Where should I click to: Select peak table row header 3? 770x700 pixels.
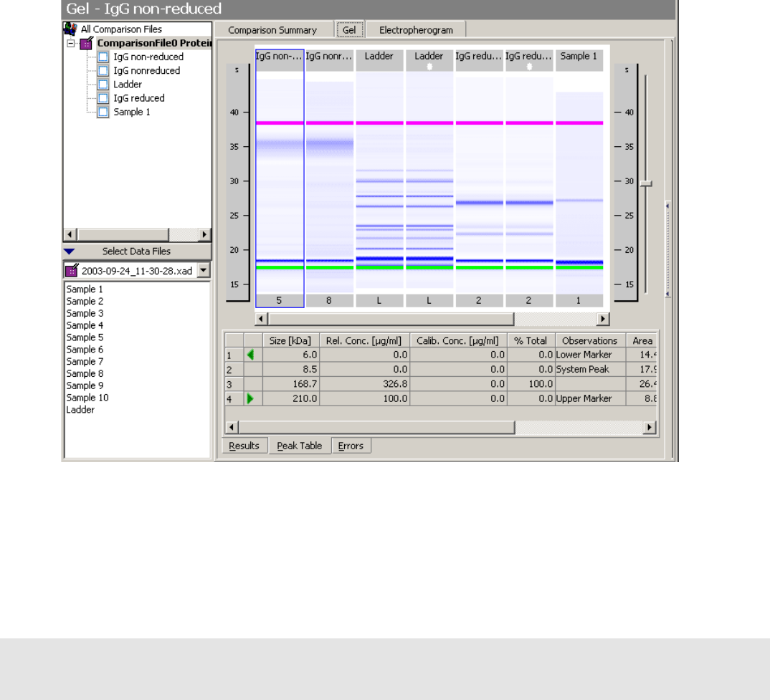(234, 384)
